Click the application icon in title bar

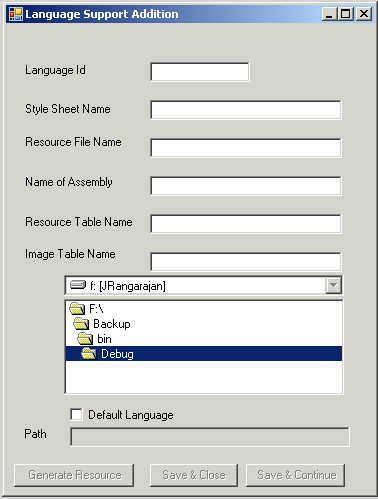click(16, 14)
